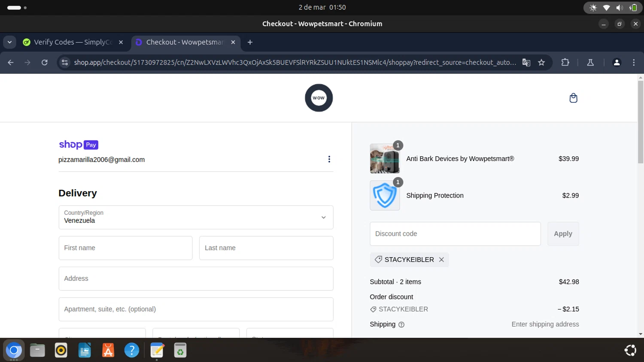Open the shopping bag cart icon
This screenshot has width=644, height=362.
point(573,98)
